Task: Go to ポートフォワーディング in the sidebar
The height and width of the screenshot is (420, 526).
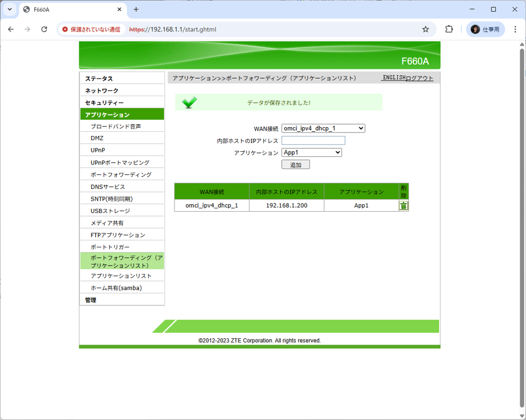Action: (121, 175)
